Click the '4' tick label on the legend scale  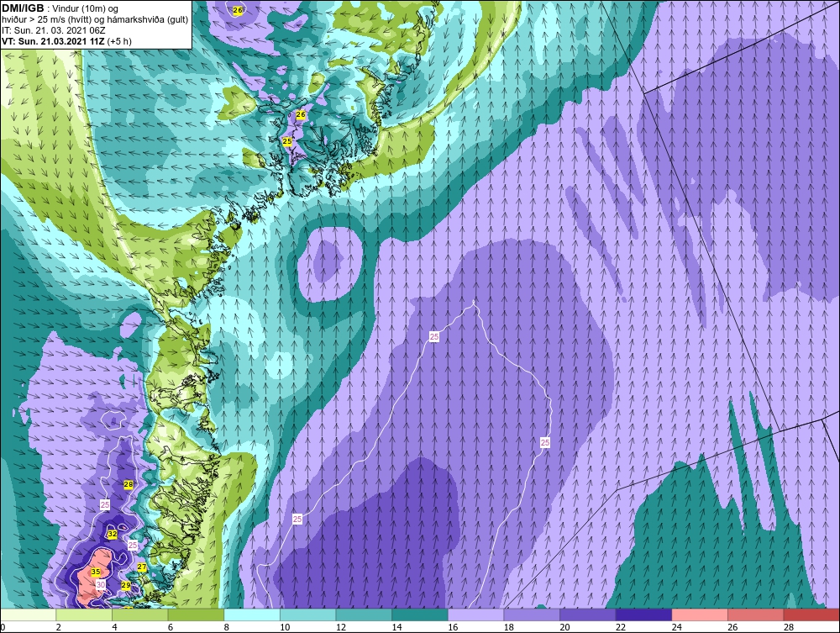[x=114, y=627]
